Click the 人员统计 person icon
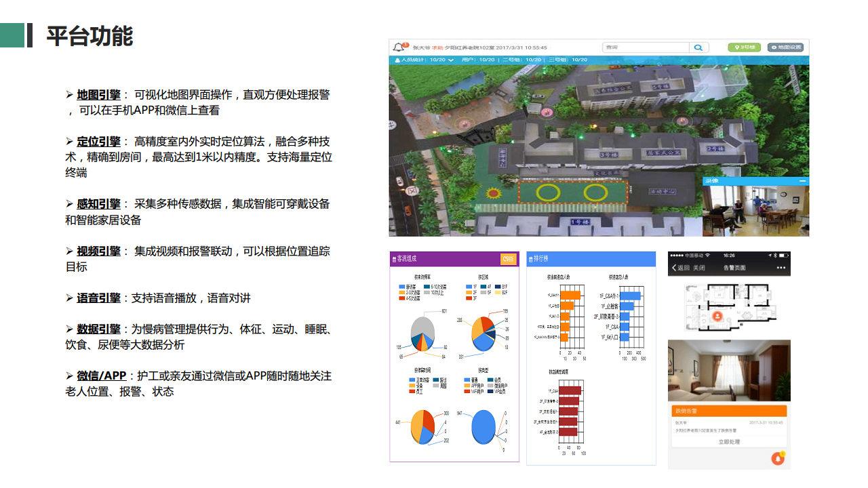 pyautogui.click(x=397, y=60)
